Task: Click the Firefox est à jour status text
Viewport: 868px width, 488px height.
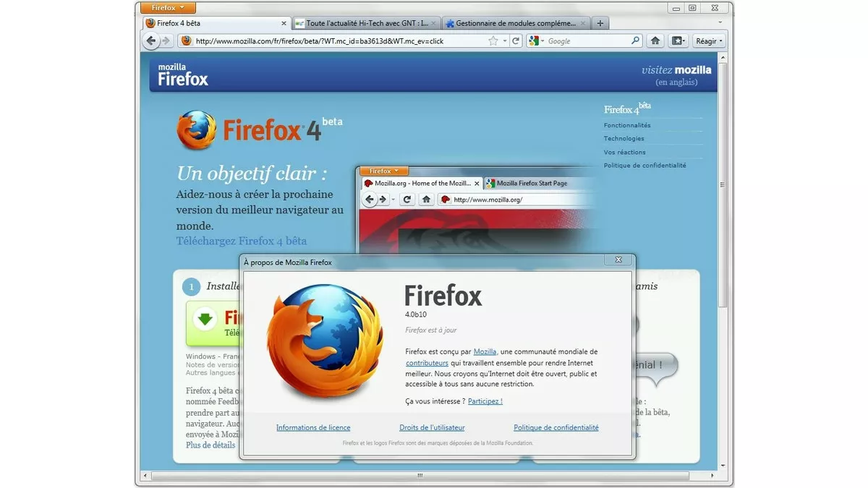Action: pos(430,330)
